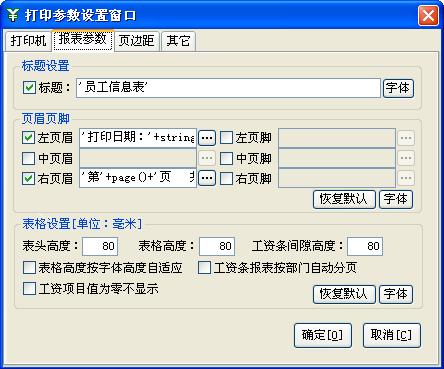Enable the 中页眉 checkbox
Screen dimensions: 444x369
[x=28, y=158]
